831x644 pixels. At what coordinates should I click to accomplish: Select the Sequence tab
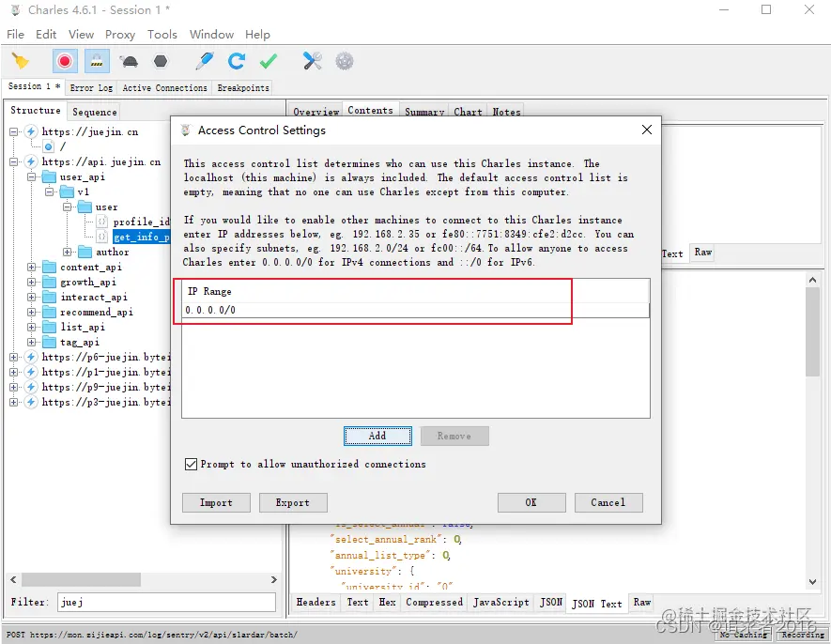tap(94, 112)
